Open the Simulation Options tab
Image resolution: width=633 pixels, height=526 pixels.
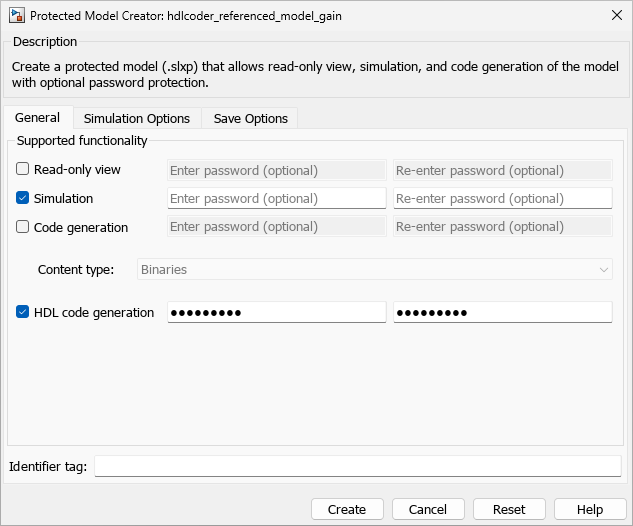pos(136,118)
